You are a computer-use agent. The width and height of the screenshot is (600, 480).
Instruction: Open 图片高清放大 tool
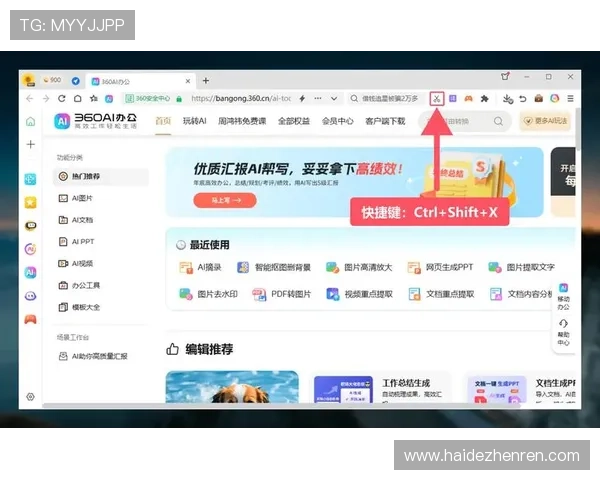tap(359, 268)
